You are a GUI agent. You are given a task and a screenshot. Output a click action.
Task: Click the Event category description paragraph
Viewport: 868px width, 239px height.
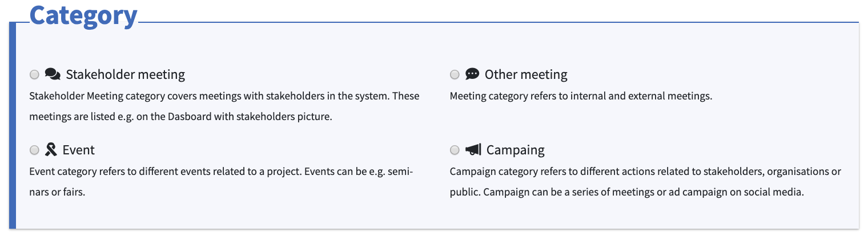[221, 182]
